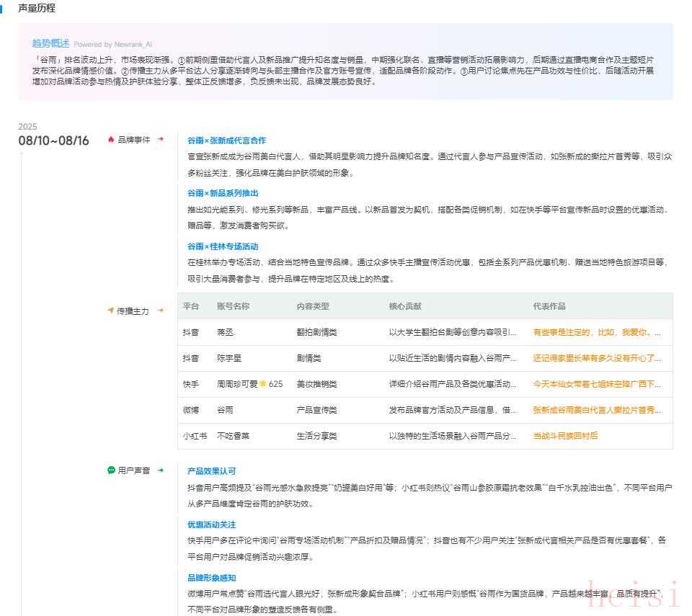The image size is (692, 616).
Task: Open the work link 张新成谷雨美白代言人撕拉片首秀
Action: tap(597, 411)
